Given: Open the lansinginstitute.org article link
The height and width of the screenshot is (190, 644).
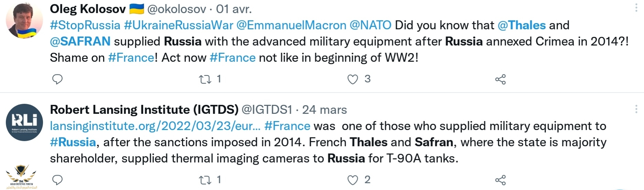Looking at the screenshot, I should pyautogui.click(x=155, y=126).
